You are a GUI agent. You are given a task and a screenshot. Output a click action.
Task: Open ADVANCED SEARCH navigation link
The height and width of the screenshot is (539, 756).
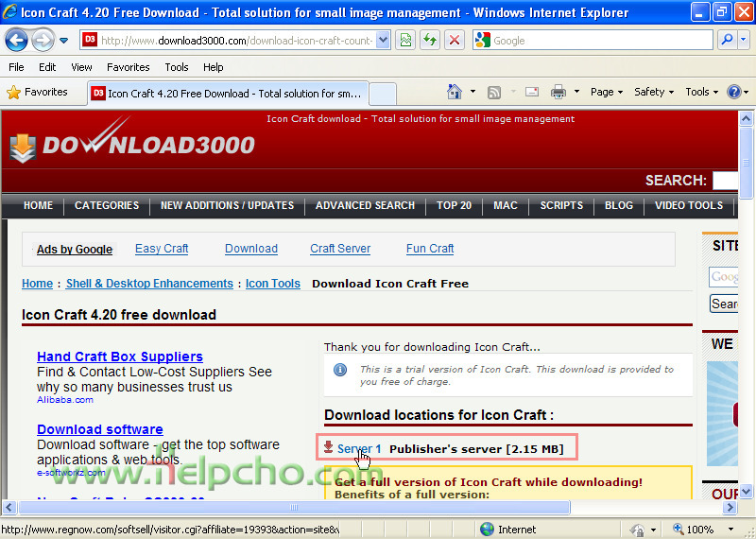coord(365,205)
